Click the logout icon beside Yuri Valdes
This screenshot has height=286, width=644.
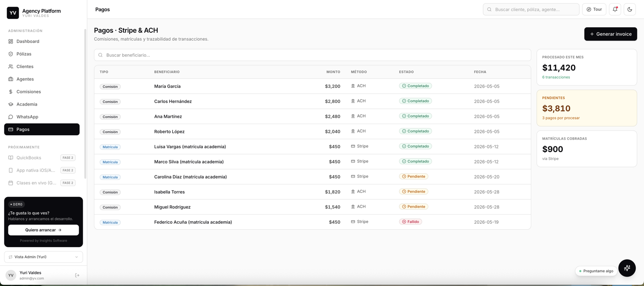point(77,275)
